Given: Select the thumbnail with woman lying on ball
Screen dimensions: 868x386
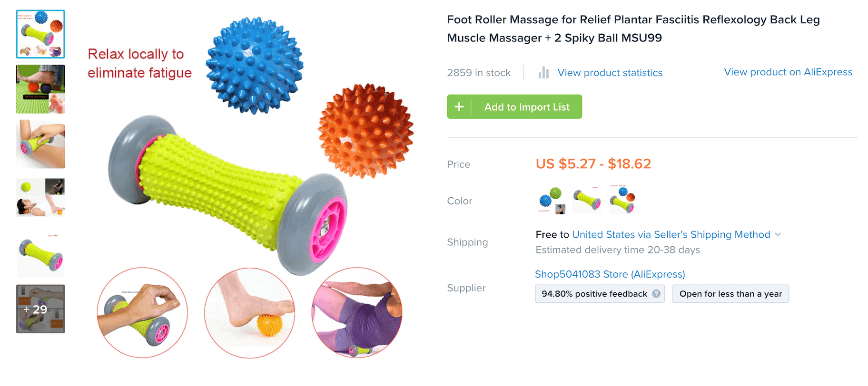Looking at the screenshot, I should [40, 198].
